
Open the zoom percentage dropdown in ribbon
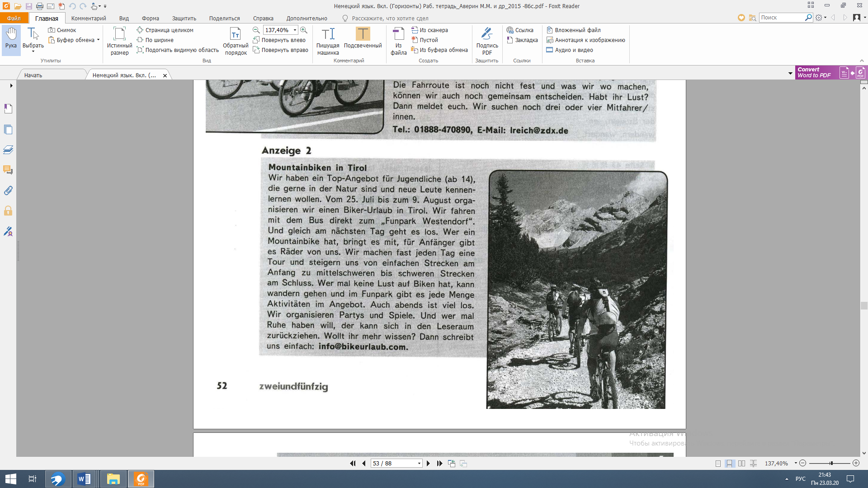coord(295,30)
